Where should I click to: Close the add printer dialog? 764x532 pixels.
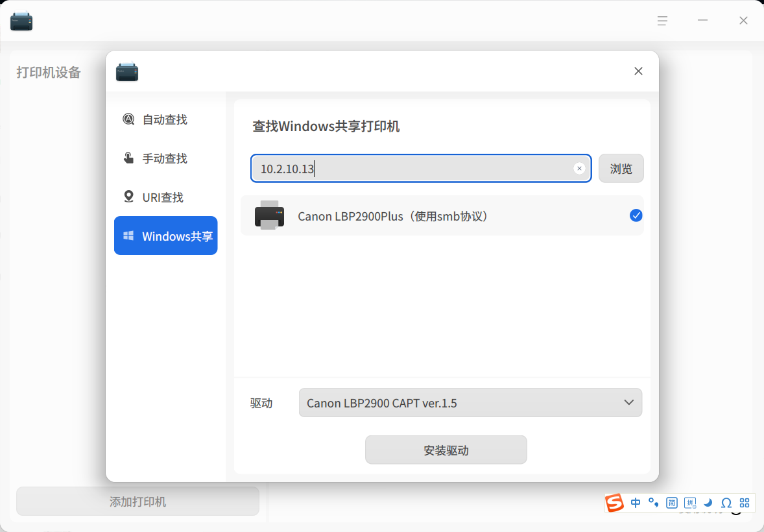pyautogui.click(x=638, y=71)
